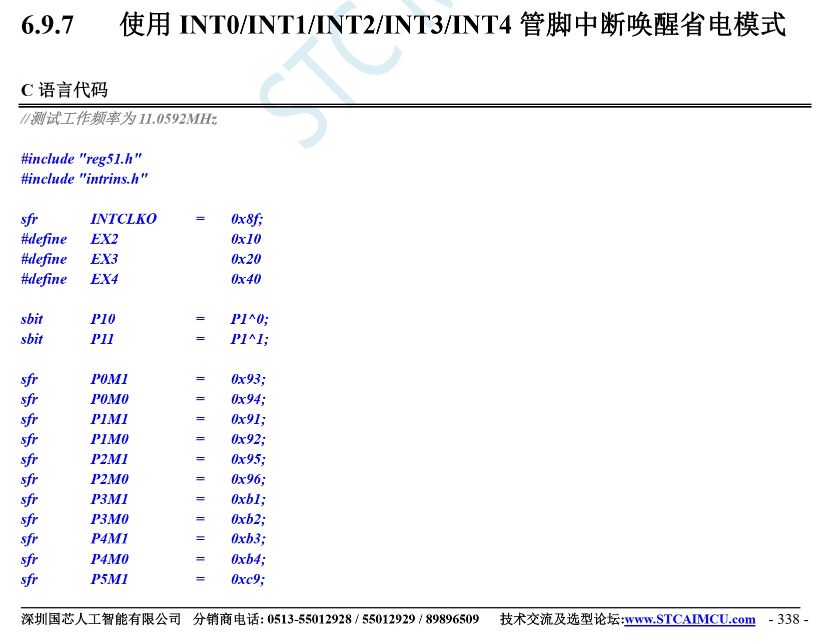Click the value P1^0;

[x=250, y=319]
